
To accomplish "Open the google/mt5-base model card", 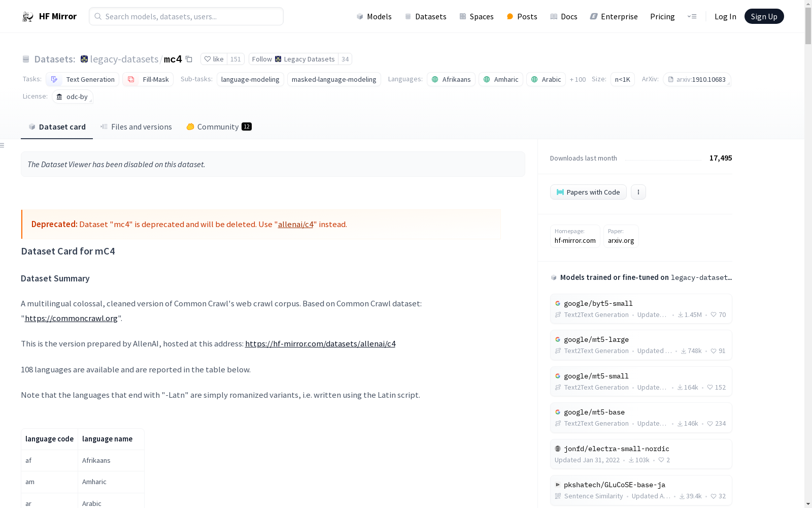I will [641, 418].
